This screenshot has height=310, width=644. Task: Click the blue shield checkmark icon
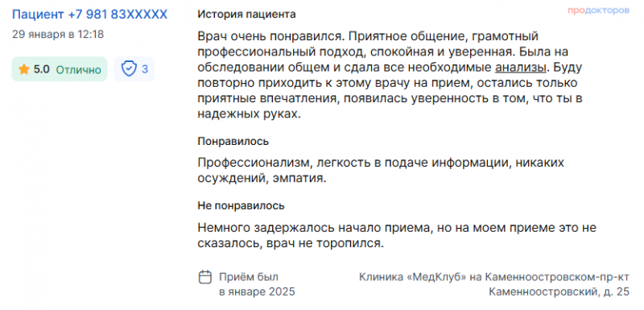tap(129, 69)
